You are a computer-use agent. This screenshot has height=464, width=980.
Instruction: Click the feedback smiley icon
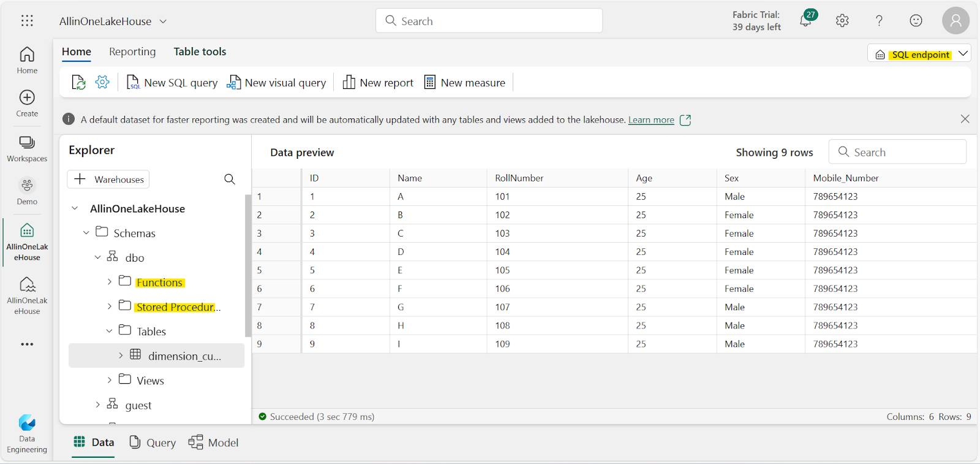click(x=916, y=21)
